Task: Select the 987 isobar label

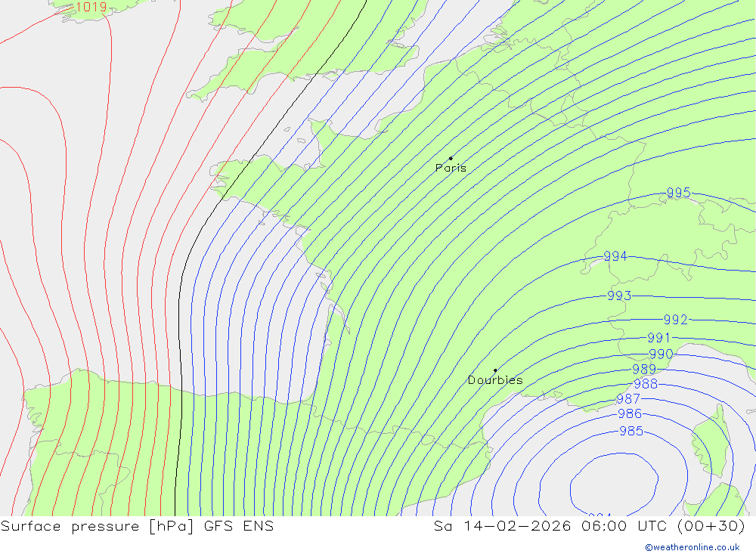Action: tap(628, 399)
